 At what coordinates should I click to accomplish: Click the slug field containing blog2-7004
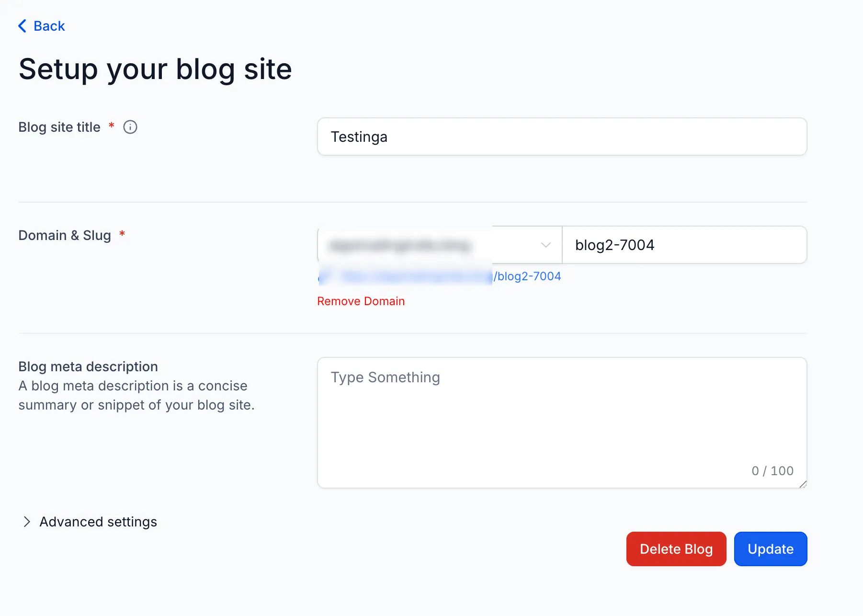click(x=684, y=245)
